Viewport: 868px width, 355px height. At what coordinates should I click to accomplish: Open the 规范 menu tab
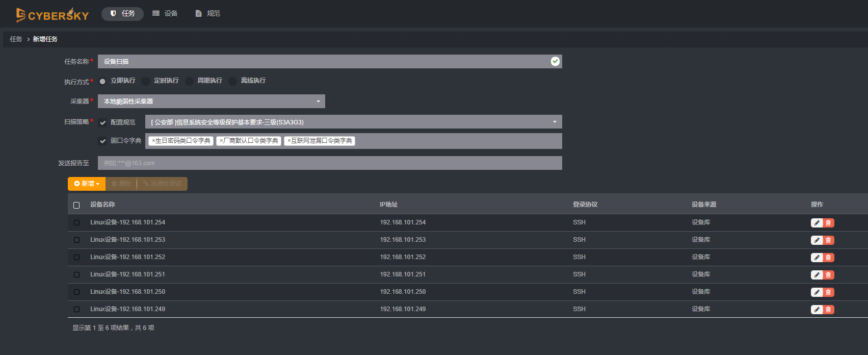[208, 14]
